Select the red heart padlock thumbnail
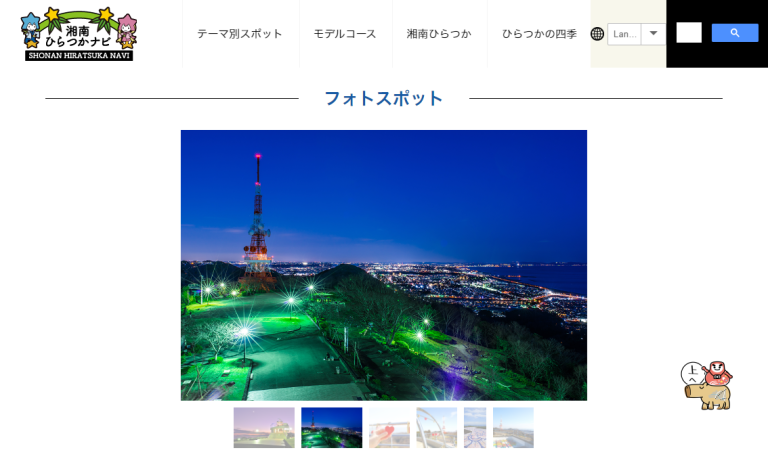This screenshot has height=465, width=768. 389,427
